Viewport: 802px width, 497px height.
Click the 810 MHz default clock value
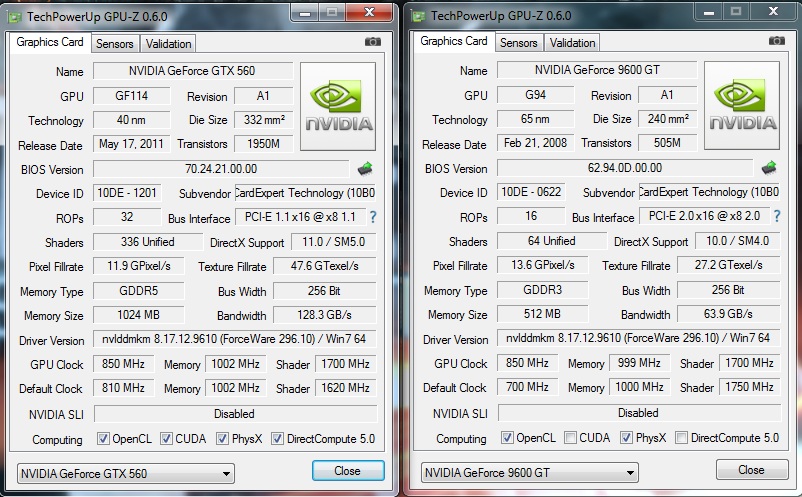tap(123, 388)
